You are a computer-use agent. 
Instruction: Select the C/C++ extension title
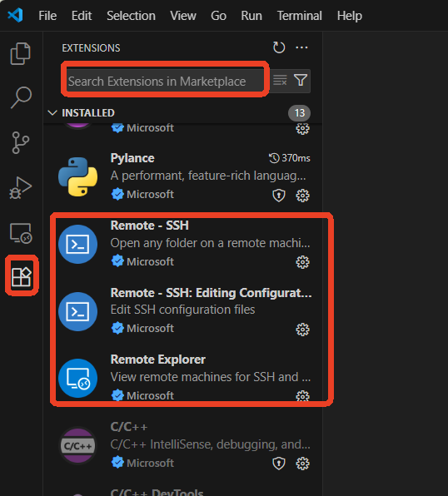click(129, 427)
